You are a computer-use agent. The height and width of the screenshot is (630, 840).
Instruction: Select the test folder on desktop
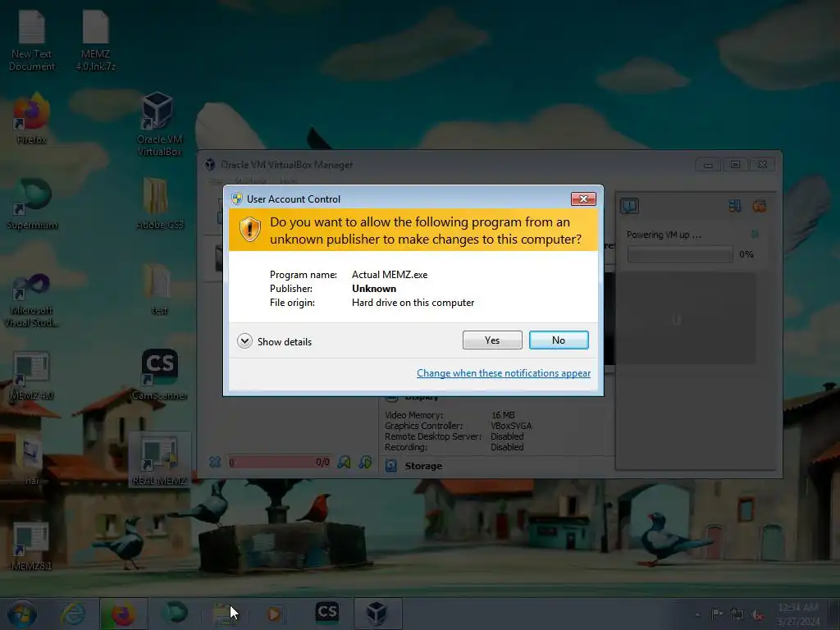(x=159, y=290)
